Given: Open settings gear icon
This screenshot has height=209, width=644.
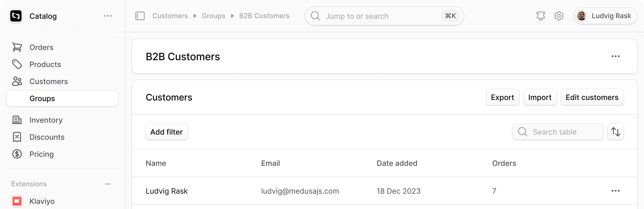Looking at the screenshot, I should 559,16.
